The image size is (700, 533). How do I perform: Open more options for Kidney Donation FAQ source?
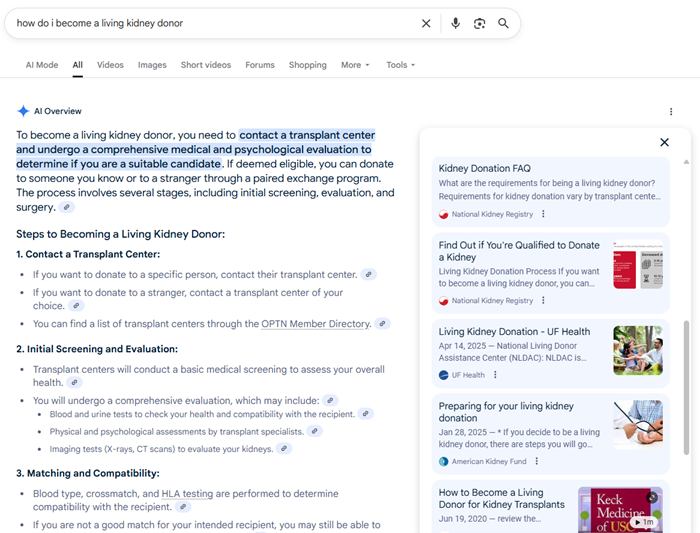coord(543,214)
